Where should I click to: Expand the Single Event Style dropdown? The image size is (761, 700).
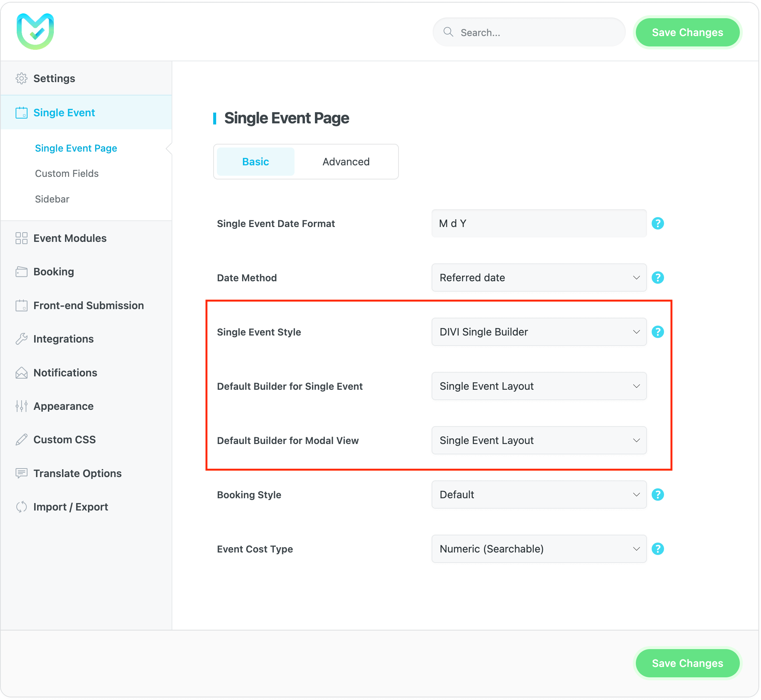coord(539,332)
